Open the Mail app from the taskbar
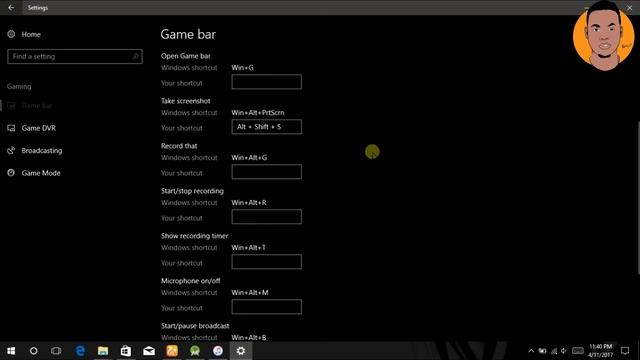 pos(149,351)
